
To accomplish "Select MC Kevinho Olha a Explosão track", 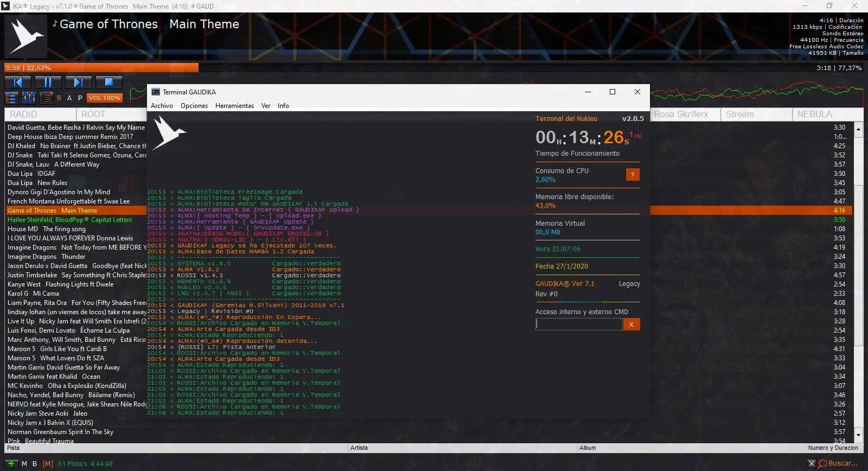I will (67, 386).
